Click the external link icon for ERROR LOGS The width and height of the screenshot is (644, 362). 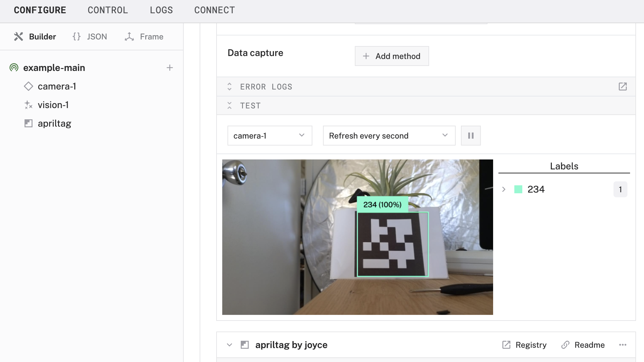click(623, 86)
